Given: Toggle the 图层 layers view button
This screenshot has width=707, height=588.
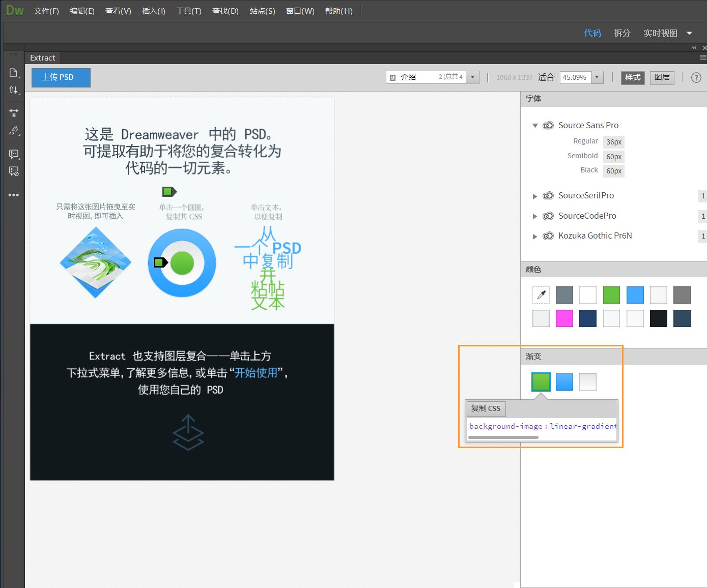Looking at the screenshot, I should point(662,77).
